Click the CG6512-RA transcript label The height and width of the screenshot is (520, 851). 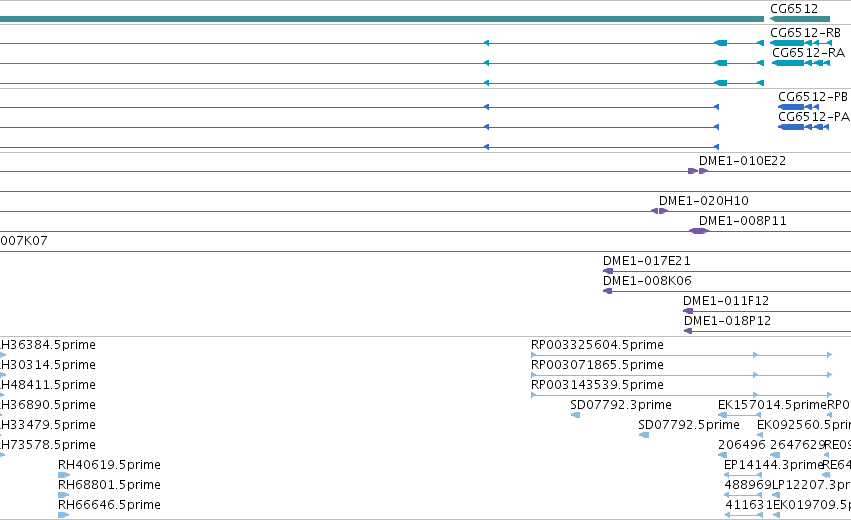(808, 53)
